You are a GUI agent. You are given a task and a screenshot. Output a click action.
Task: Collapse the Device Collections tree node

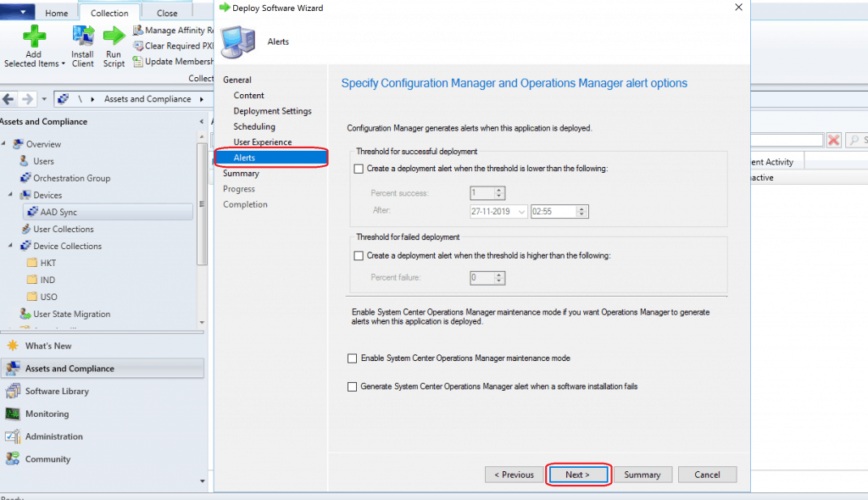[10, 245]
